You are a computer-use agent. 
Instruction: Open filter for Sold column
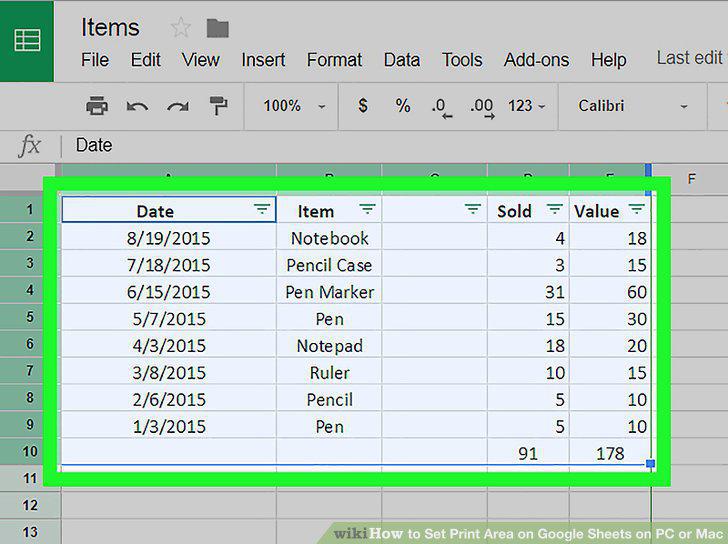554,209
